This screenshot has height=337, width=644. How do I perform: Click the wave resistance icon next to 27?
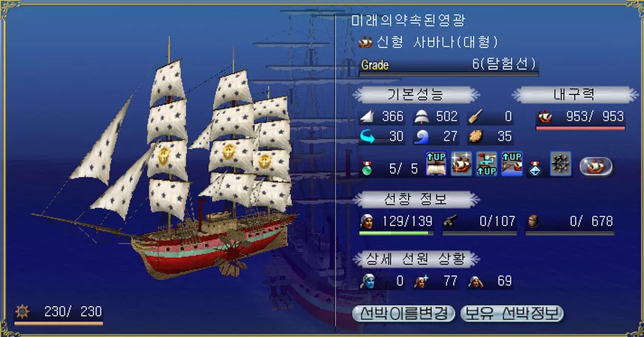[x=422, y=136]
